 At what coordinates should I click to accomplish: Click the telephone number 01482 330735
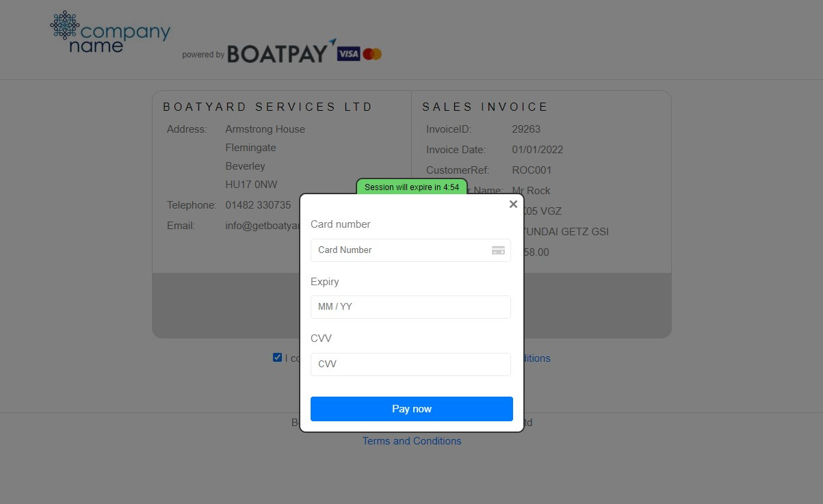(x=258, y=204)
